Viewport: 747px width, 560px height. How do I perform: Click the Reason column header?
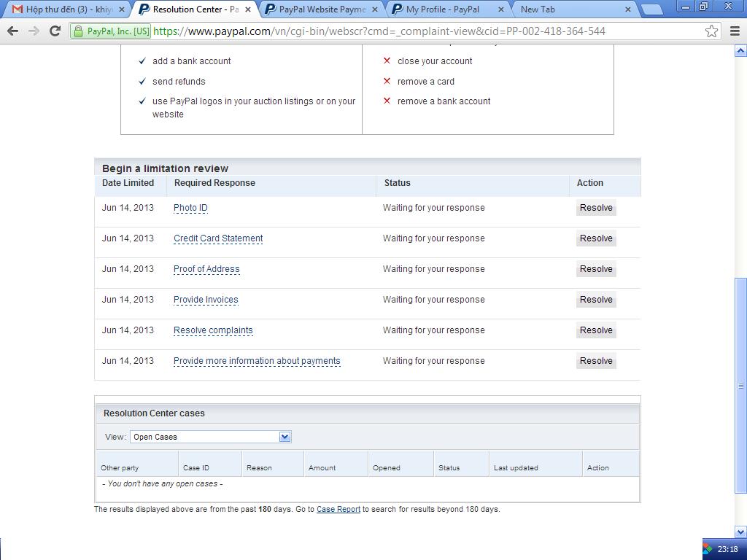(259, 467)
